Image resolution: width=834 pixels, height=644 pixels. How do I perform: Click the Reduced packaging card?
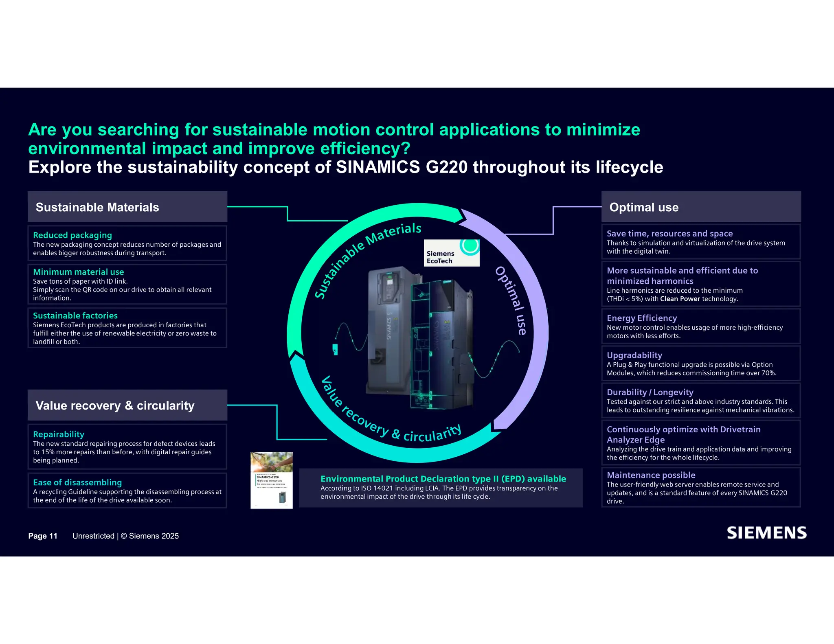127,243
